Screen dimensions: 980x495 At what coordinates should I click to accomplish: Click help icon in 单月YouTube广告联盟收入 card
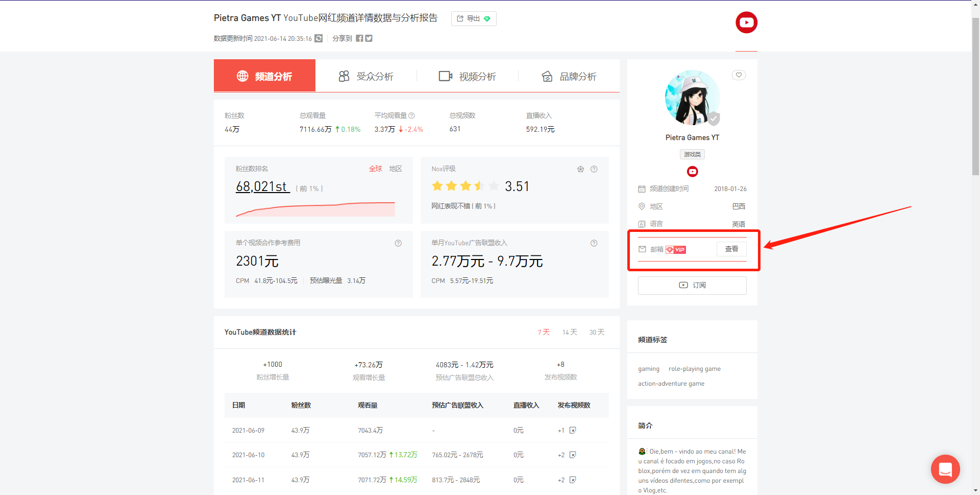tap(594, 243)
